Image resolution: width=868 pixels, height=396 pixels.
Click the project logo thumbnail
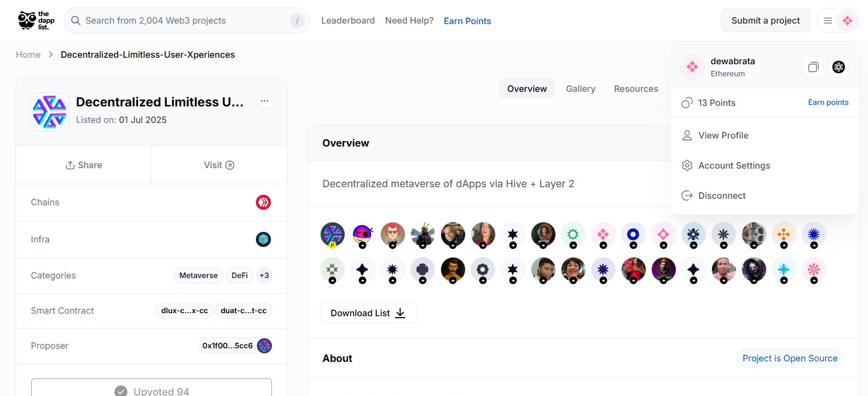[50, 112]
